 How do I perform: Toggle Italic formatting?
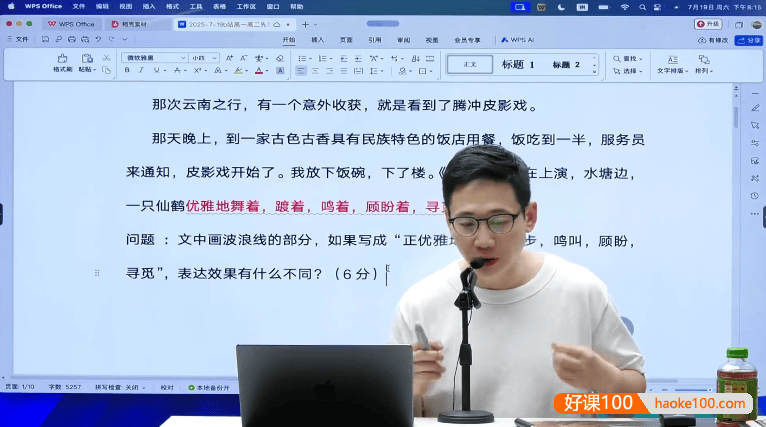tap(141, 70)
